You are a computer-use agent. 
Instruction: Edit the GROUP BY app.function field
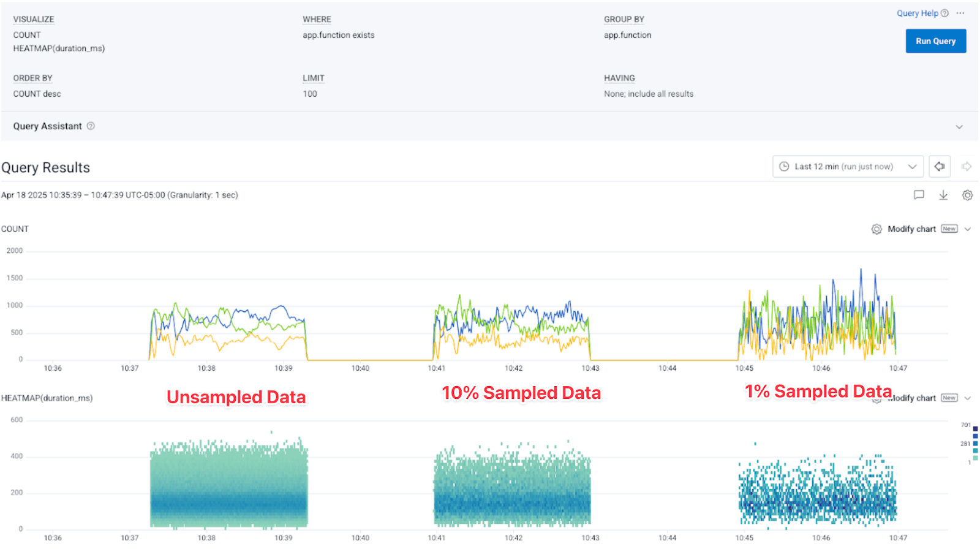pyautogui.click(x=627, y=36)
